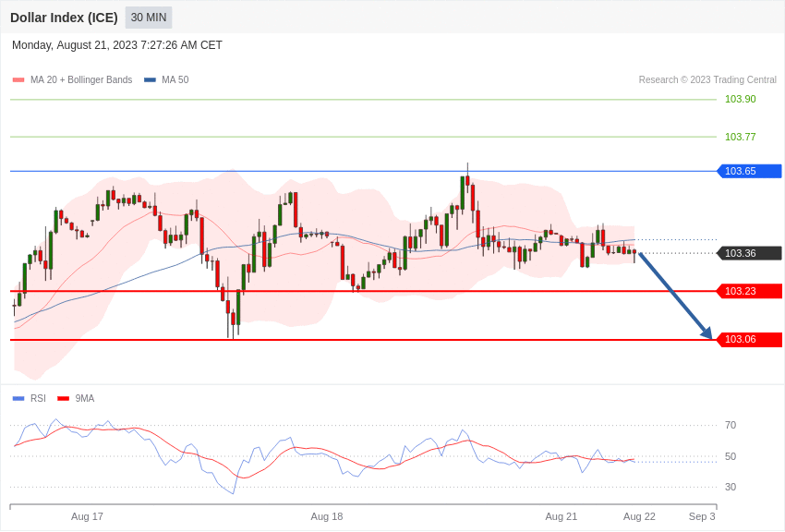Click the blue MA 50 color swatch
The height and width of the screenshot is (532, 785).
point(150,79)
